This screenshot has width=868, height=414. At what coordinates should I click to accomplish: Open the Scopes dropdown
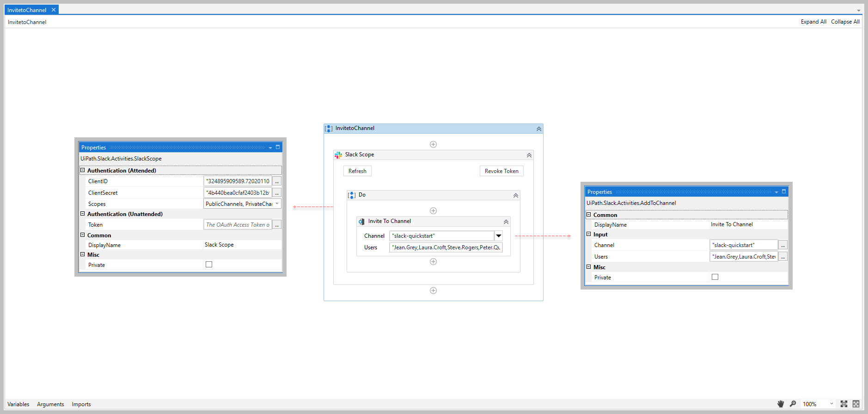click(277, 204)
